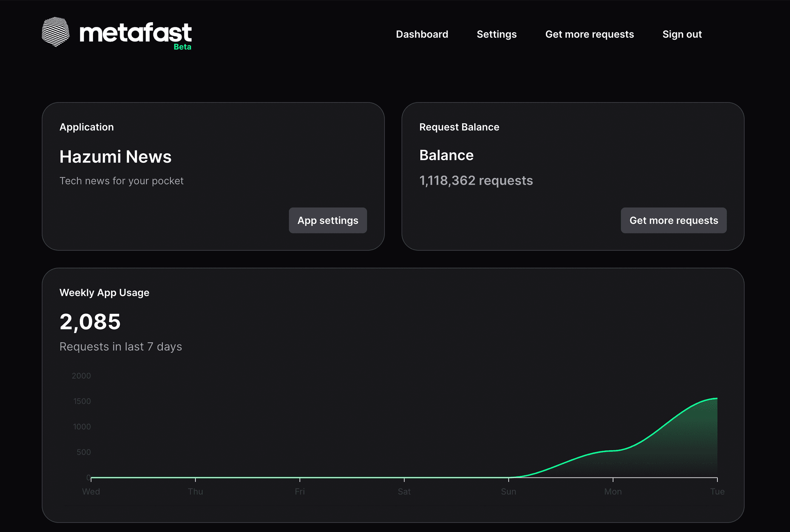
Task: Click the Tue data point on chart
Action: click(x=717, y=399)
